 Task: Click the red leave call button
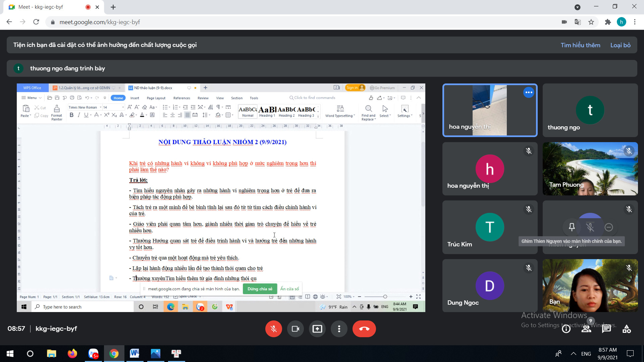364,329
